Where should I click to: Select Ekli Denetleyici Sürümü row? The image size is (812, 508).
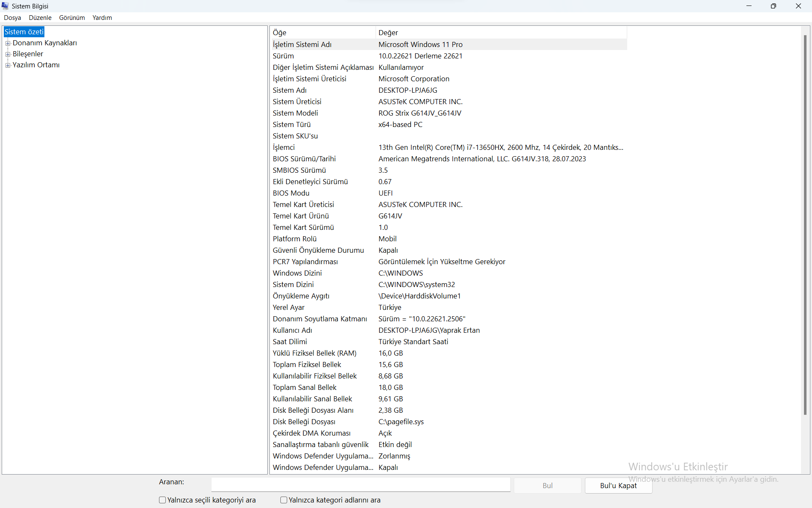coord(449,182)
